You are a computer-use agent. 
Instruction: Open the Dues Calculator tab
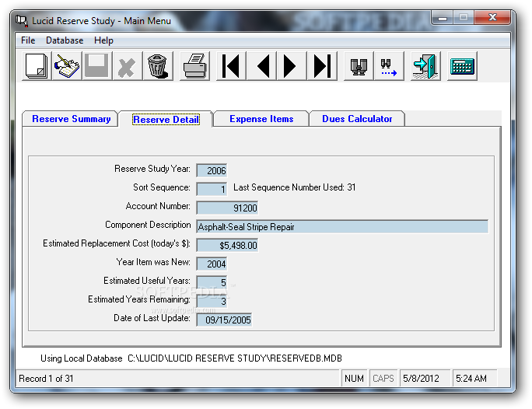tap(357, 119)
